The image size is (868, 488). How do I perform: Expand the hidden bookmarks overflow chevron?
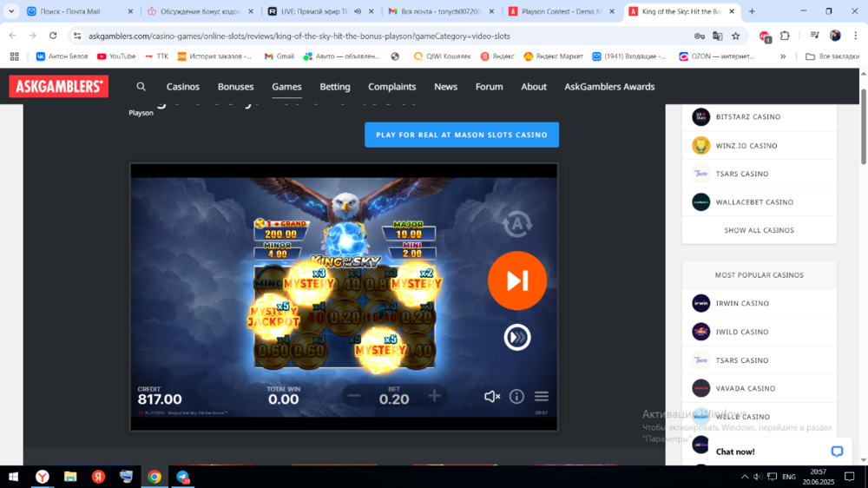click(x=783, y=56)
